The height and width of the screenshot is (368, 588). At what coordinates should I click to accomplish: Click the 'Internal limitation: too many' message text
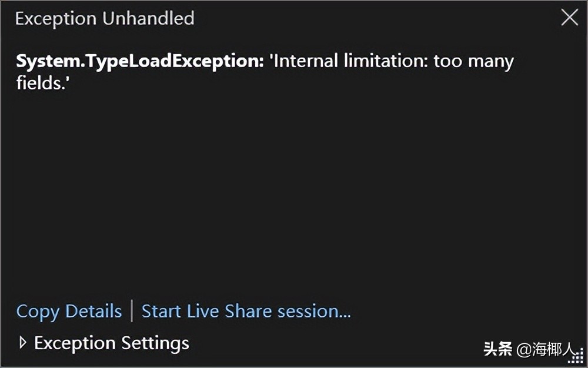tap(391, 61)
